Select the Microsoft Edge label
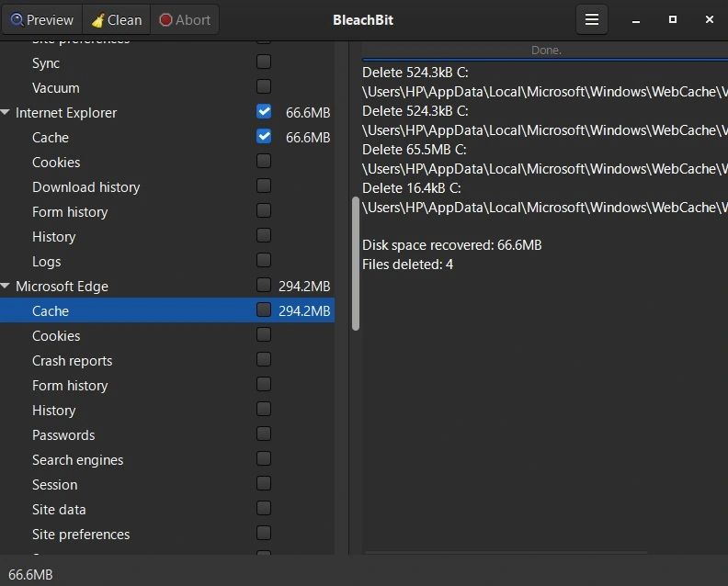Viewport: 728px width, 586px height. pos(62,287)
